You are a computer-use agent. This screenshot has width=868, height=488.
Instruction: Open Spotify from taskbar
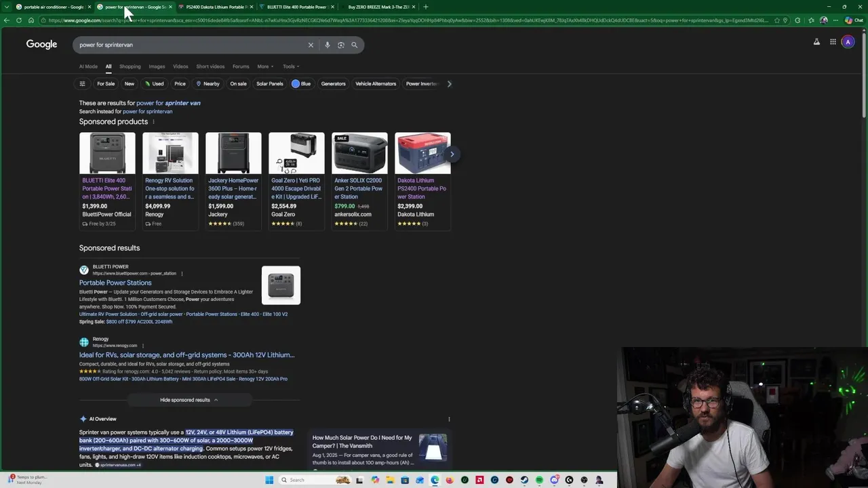pyautogui.click(x=539, y=480)
